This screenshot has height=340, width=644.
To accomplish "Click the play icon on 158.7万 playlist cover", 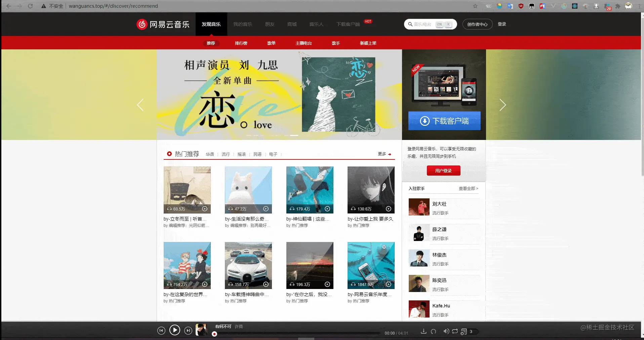I will [266, 284].
